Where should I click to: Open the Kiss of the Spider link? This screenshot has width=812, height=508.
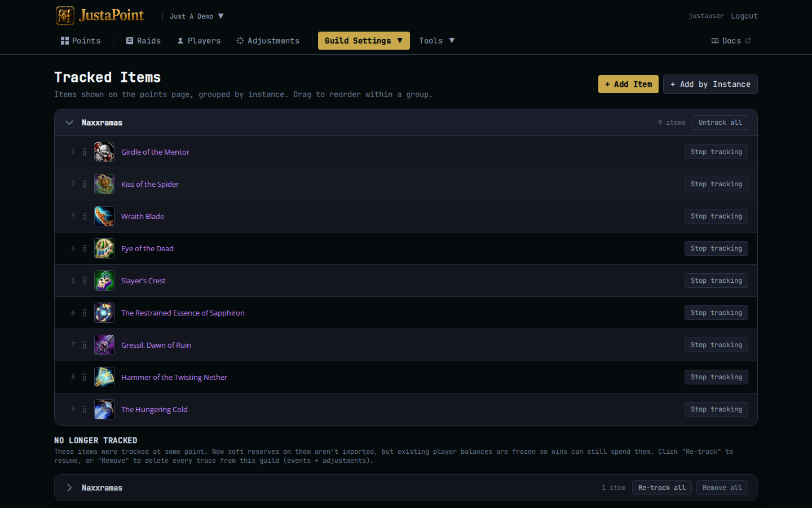(150, 184)
